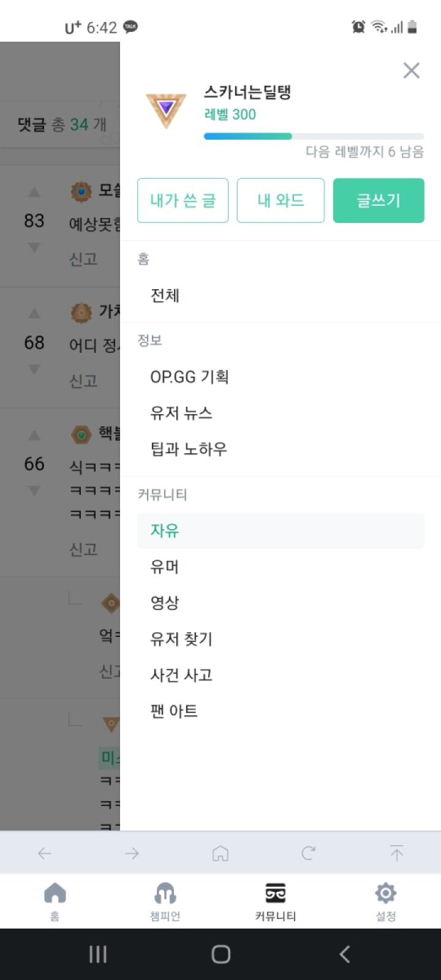The width and height of the screenshot is (441, 980).
Task: Open the 설정 gear icon
Action: pyautogui.click(x=385, y=894)
